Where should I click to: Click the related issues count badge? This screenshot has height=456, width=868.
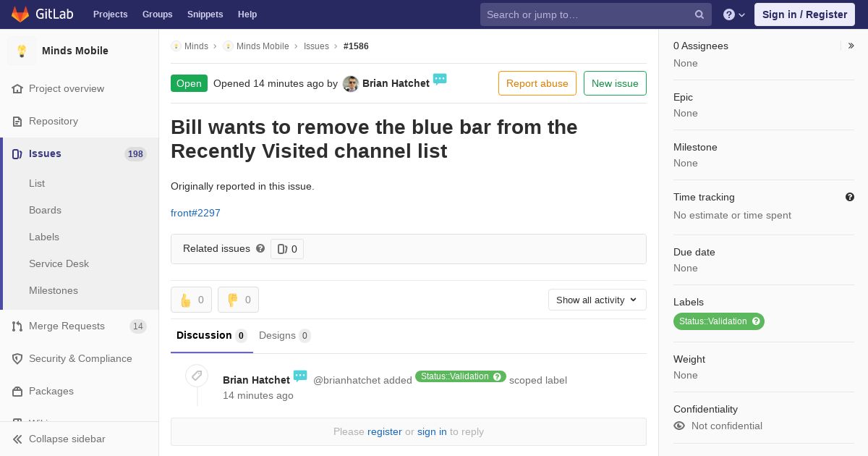click(x=287, y=249)
